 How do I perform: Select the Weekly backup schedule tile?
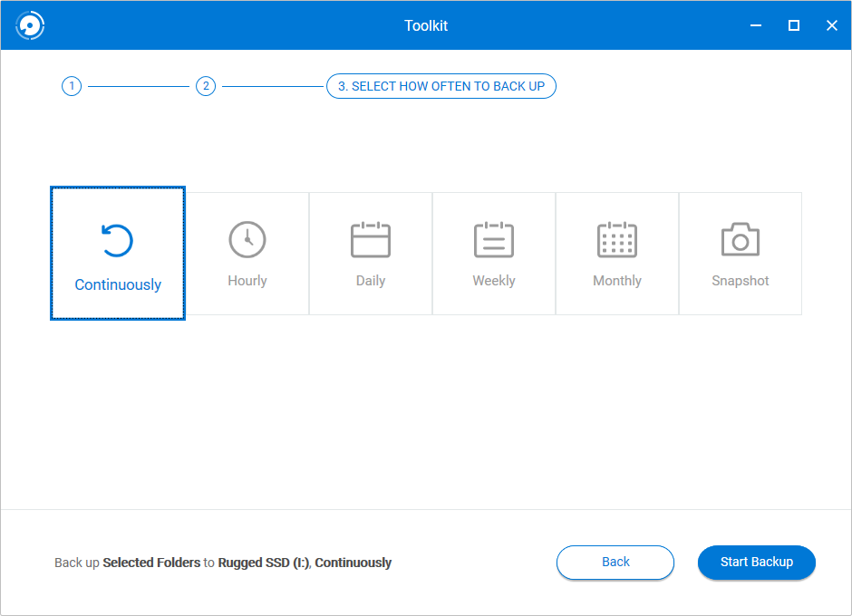tap(494, 253)
